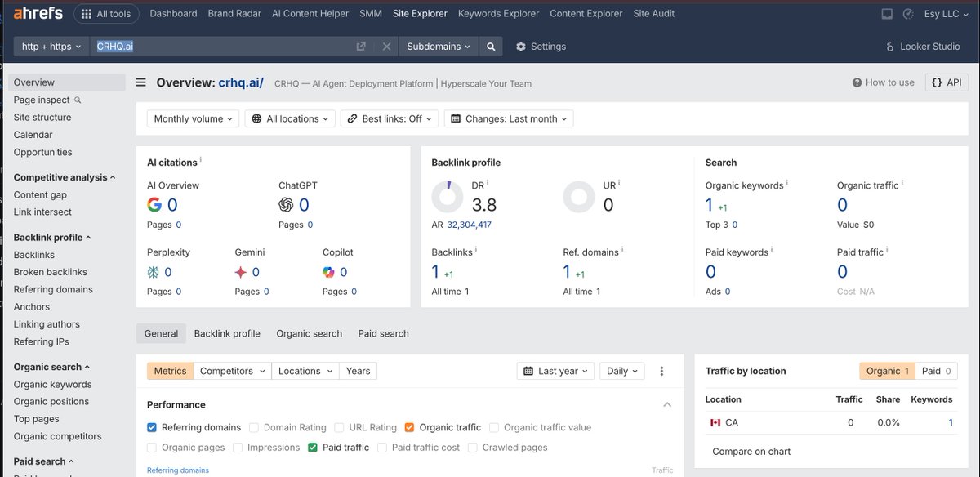Toggle hamburger menu beside Overview title

[x=141, y=82]
